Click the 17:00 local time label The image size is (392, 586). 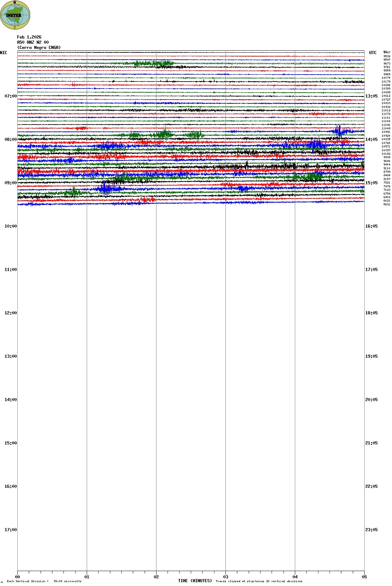pyautogui.click(x=10, y=530)
